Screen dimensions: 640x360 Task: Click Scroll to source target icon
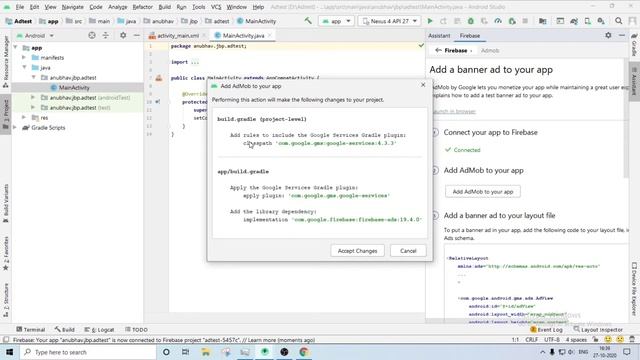pos(92,36)
